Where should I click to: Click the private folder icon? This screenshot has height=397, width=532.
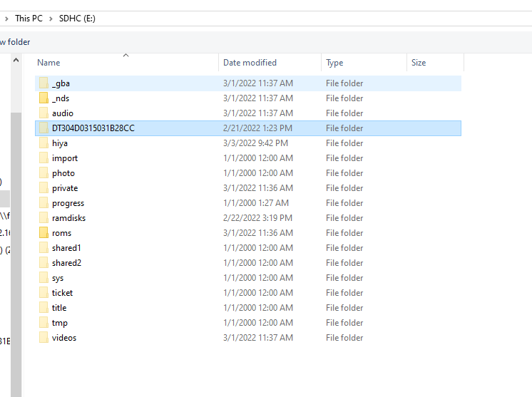pos(44,188)
